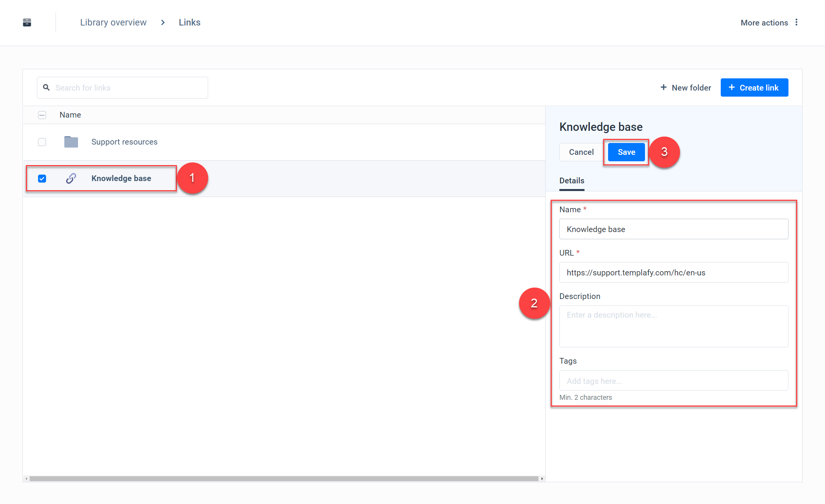Toggle the Knowledge base row checkbox
825x504 pixels.
click(42, 178)
